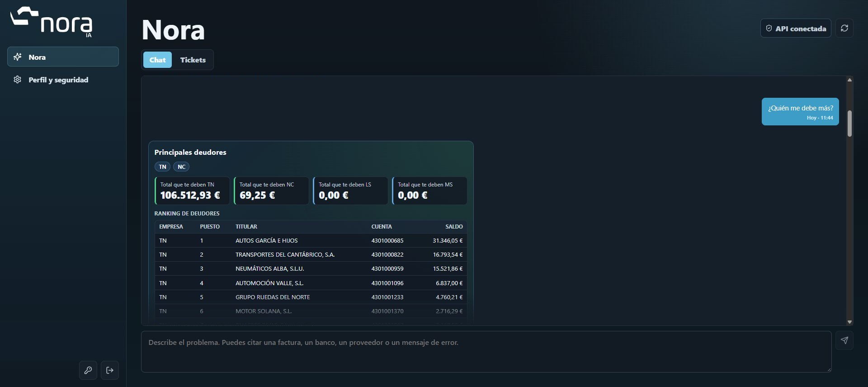868x387 pixels.
Task: Click the ¿Quién me debe más? message bubble
Action: pyautogui.click(x=800, y=112)
